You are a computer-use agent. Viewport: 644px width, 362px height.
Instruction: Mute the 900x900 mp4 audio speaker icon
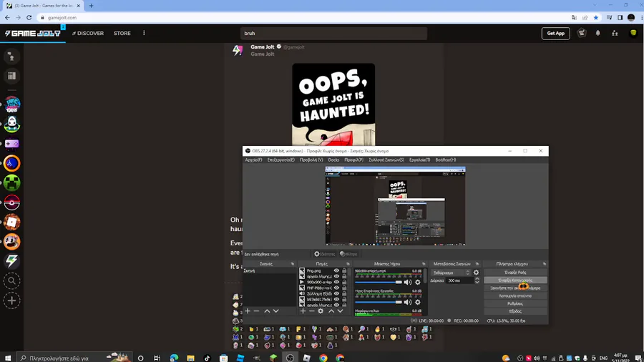[x=407, y=283]
